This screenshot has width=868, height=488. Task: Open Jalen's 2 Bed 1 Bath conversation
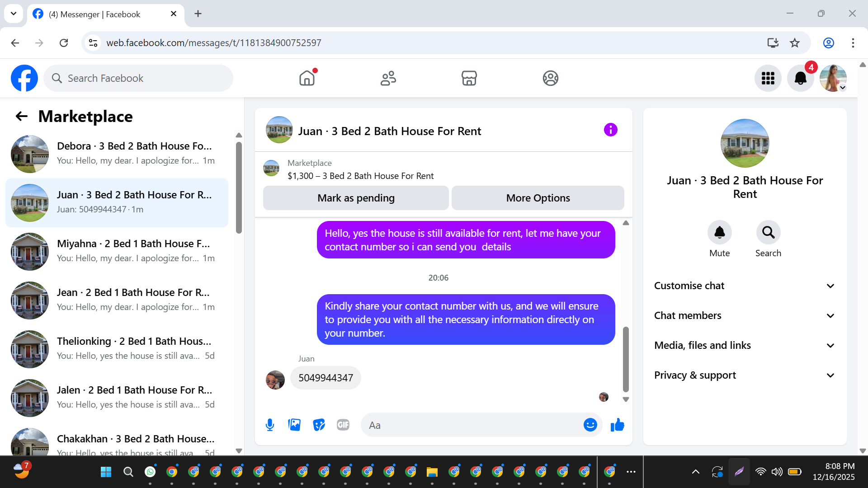click(x=117, y=398)
